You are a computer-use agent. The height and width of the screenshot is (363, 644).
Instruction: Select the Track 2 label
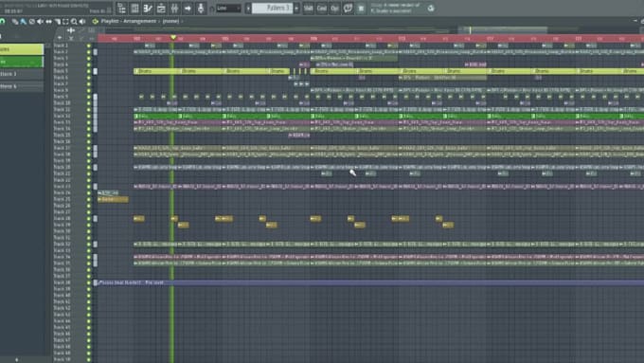(x=61, y=52)
